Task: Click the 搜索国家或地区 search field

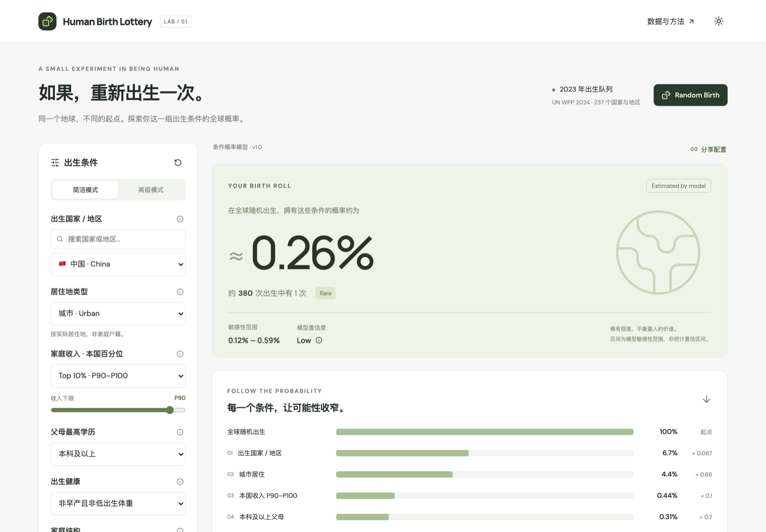Action: pos(118,239)
